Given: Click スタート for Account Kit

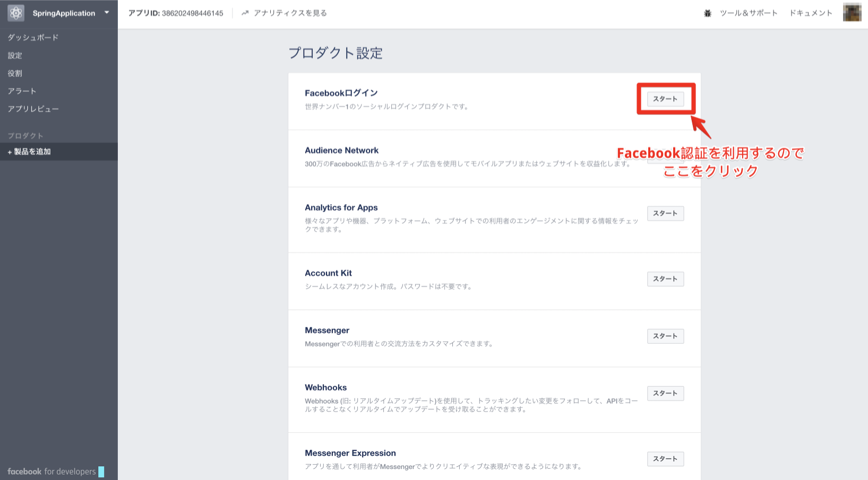Looking at the screenshot, I should click(665, 279).
